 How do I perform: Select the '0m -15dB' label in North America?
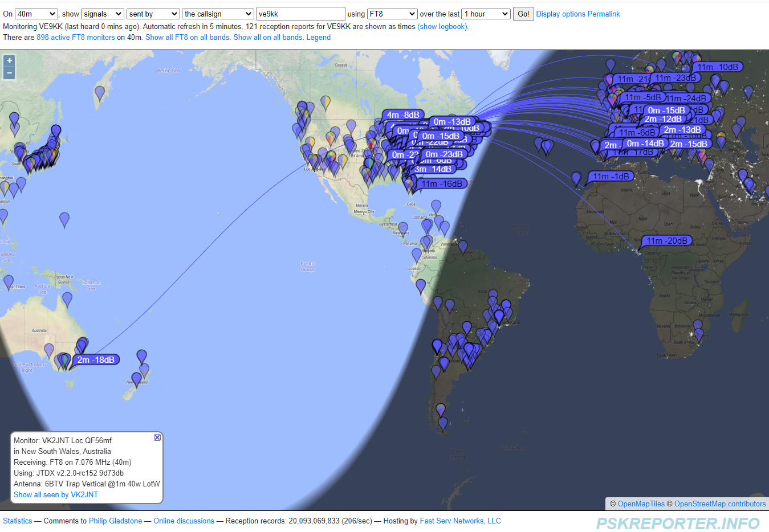pyautogui.click(x=441, y=136)
